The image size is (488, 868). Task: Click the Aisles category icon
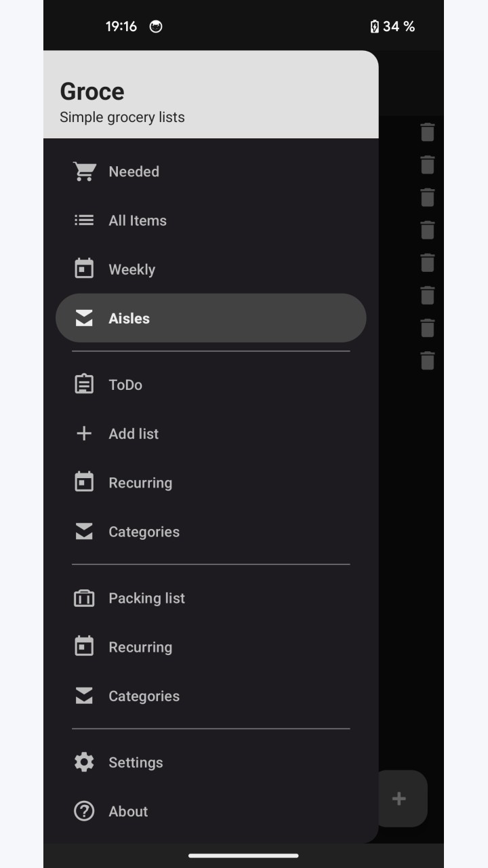pos(84,318)
